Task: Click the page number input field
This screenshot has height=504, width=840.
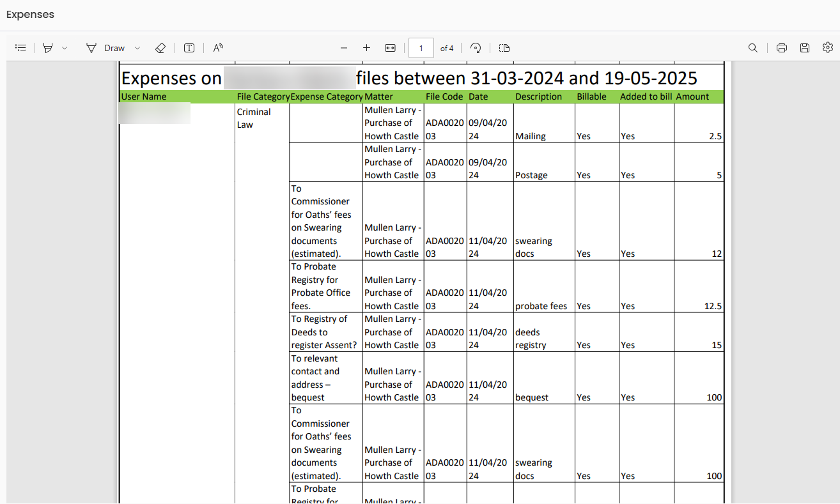Action: click(x=421, y=48)
